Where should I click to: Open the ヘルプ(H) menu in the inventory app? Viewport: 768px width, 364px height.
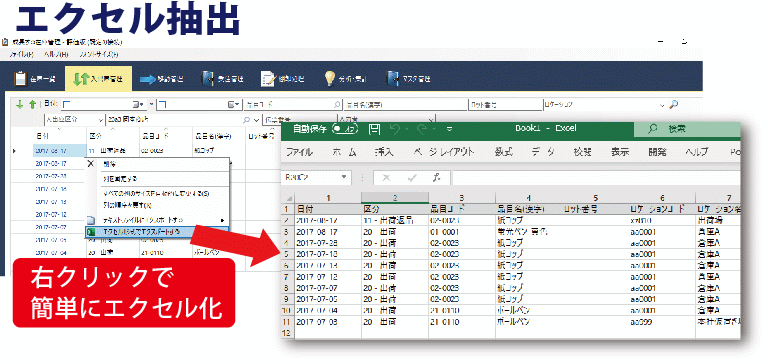click(56, 55)
